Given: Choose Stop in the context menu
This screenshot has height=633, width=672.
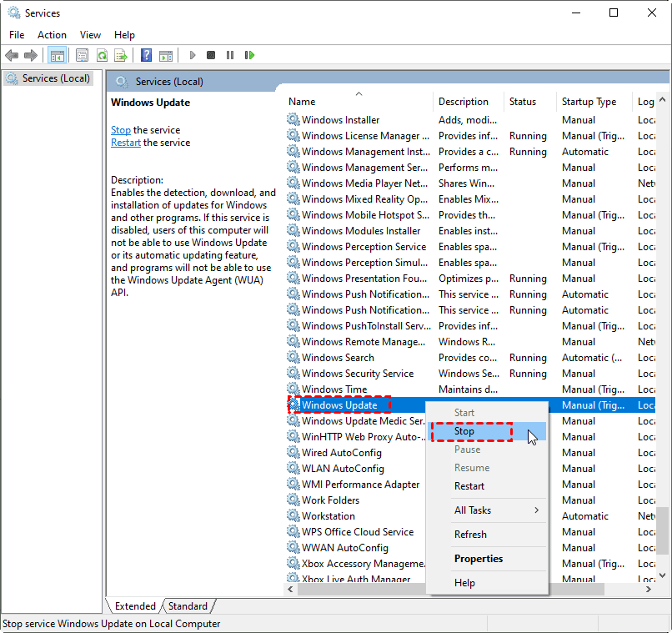Looking at the screenshot, I should (x=464, y=431).
